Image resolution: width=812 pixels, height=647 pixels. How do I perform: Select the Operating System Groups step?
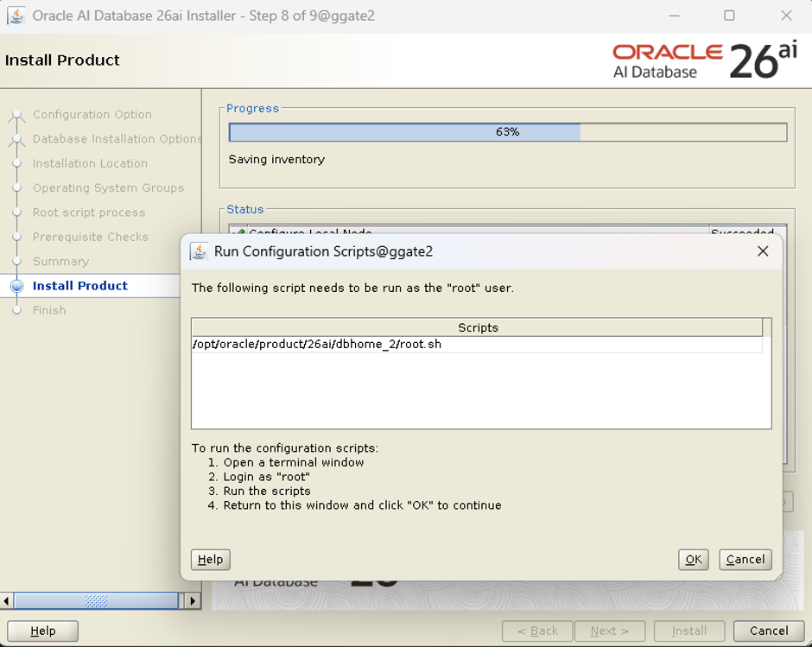[108, 188]
